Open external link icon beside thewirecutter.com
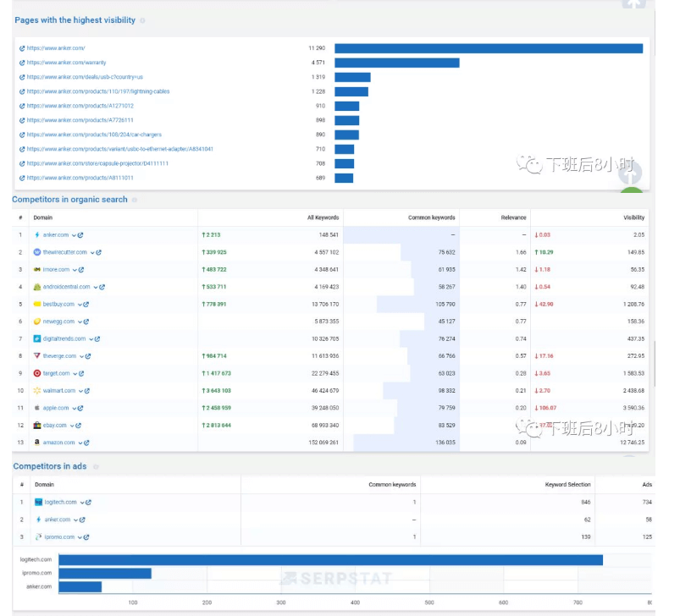 [99, 252]
